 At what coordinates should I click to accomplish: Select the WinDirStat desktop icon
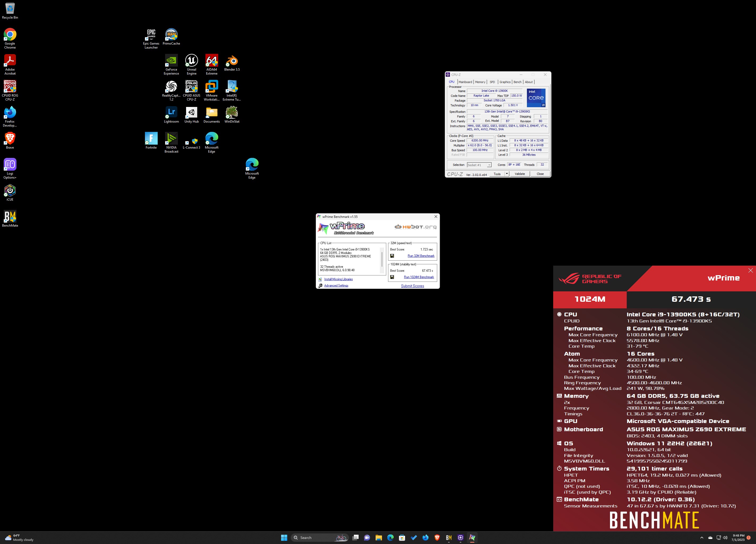point(232,115)
